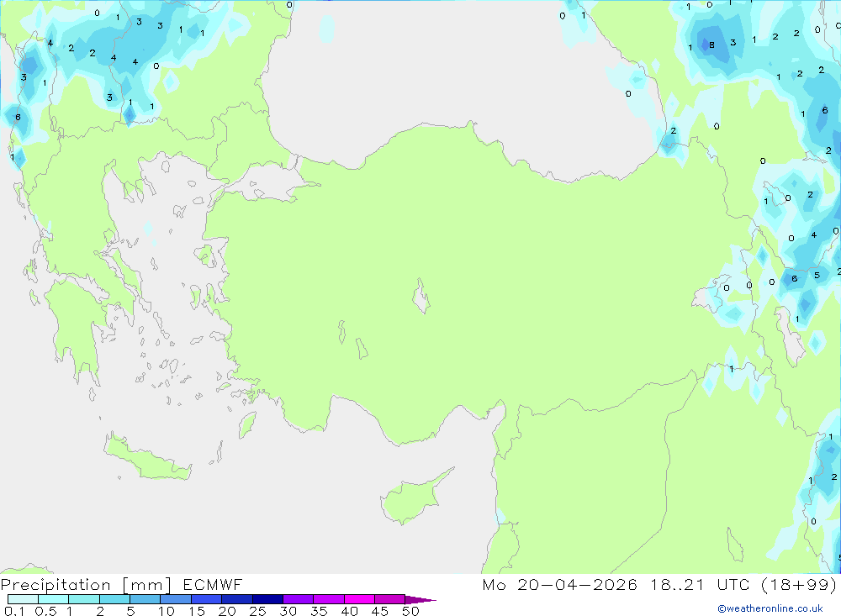The height and width of the screenshot is (616, 841).
Task: Click the legend label '45'
Action: 380,611
